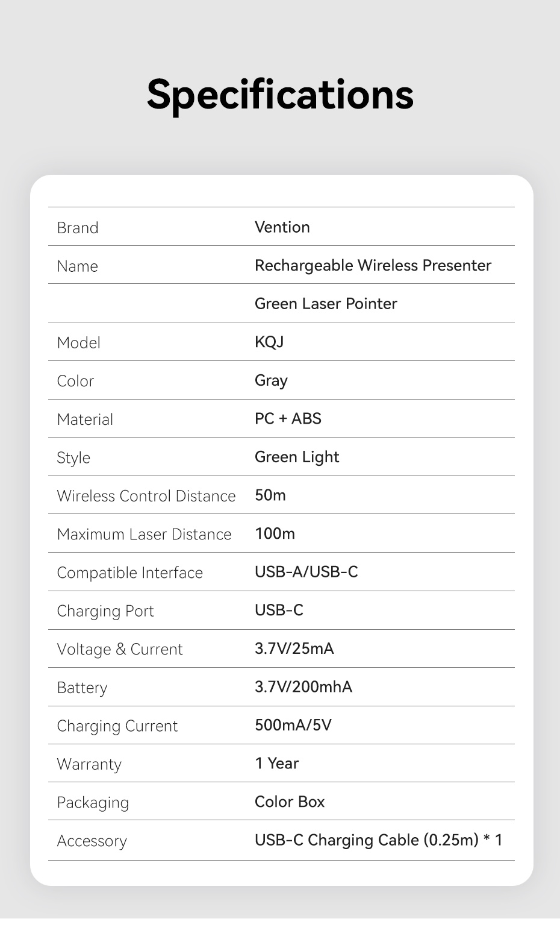Click the PC + ABS material value
Image resolution: width=560 pixels, height=948 pixels.
[x=288, y=419]
